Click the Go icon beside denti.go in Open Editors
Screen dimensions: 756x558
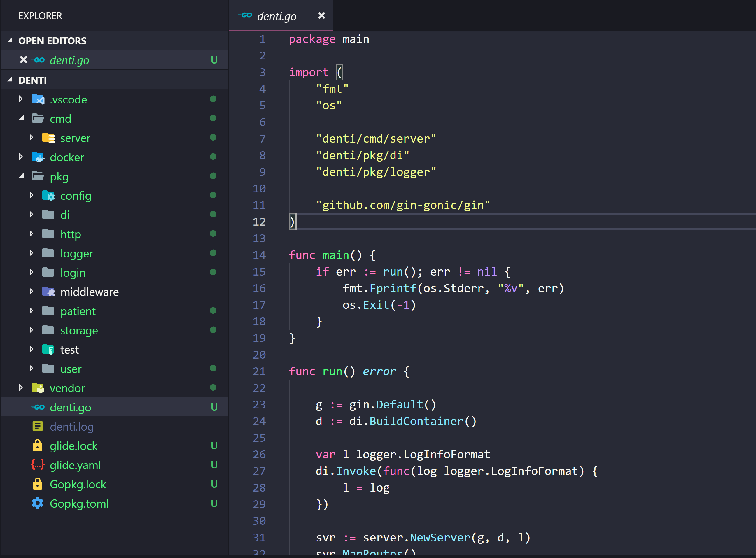[38, 60]
